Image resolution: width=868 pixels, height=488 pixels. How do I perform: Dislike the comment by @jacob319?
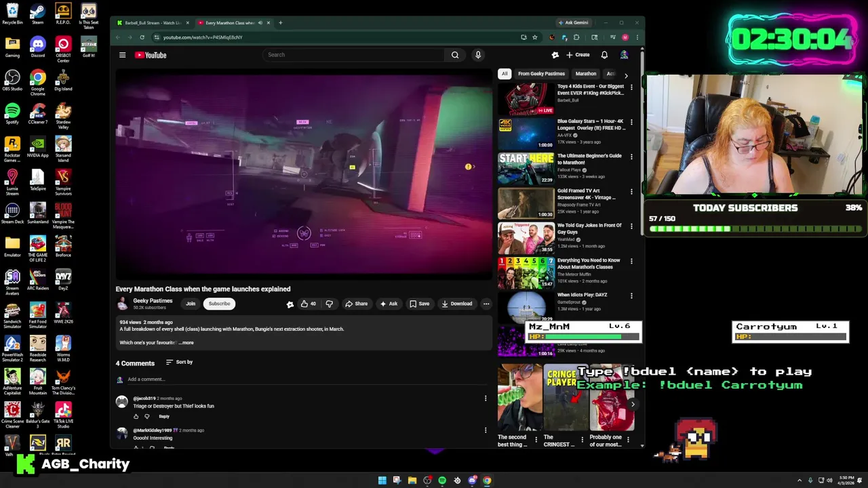(x=147, y=416)
